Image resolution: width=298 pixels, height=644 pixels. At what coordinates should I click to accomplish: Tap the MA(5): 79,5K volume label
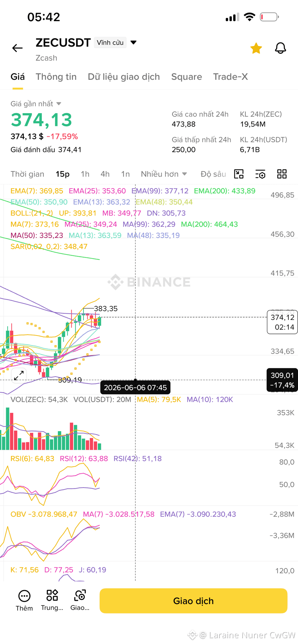point(159,400)
